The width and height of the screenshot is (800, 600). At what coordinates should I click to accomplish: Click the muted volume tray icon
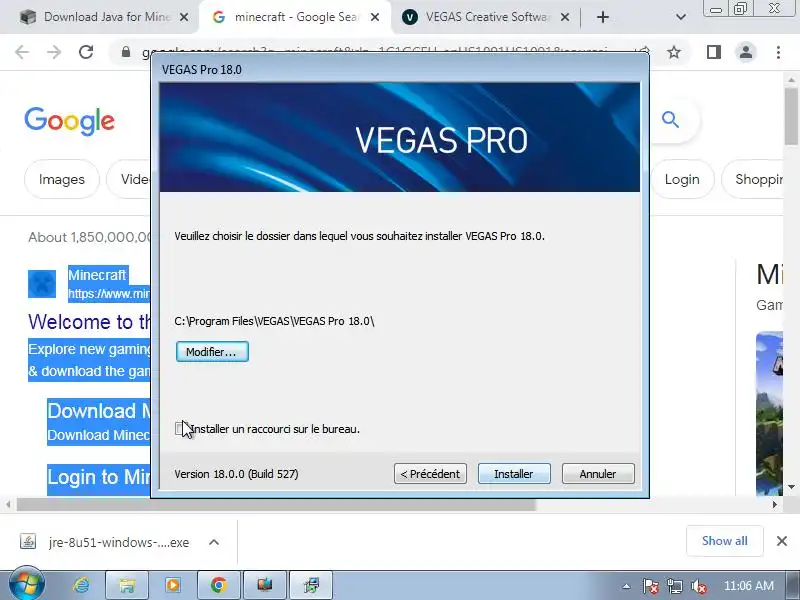[698, 586]
